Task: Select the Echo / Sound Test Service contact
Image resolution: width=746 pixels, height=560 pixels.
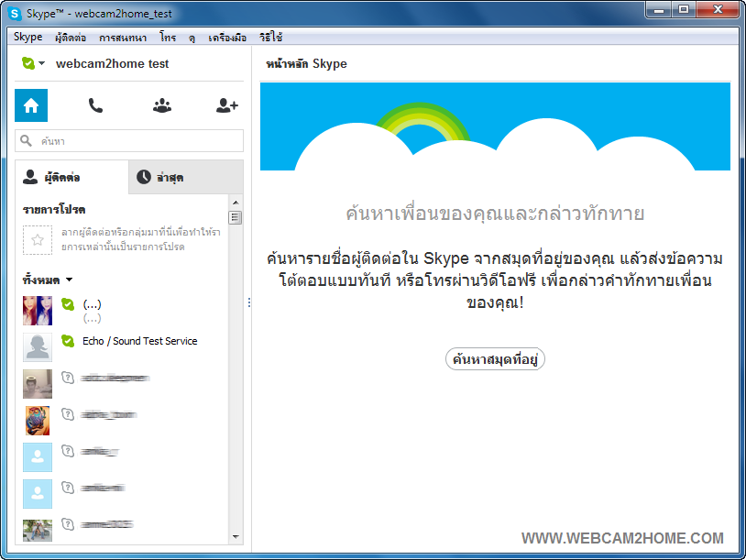Action: point(139,341)
